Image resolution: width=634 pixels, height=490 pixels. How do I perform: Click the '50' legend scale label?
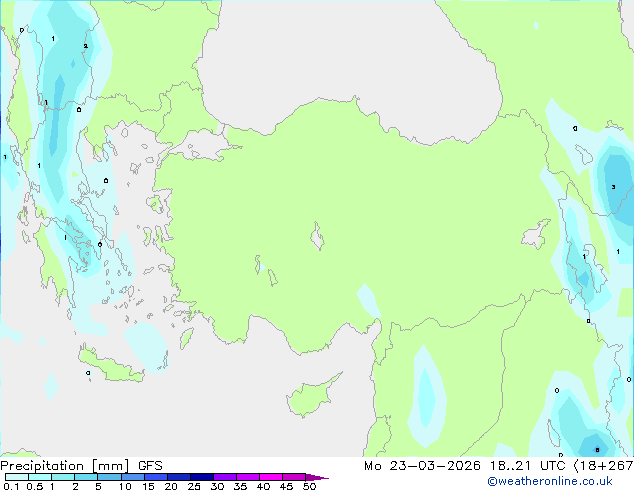coord(309,486)
